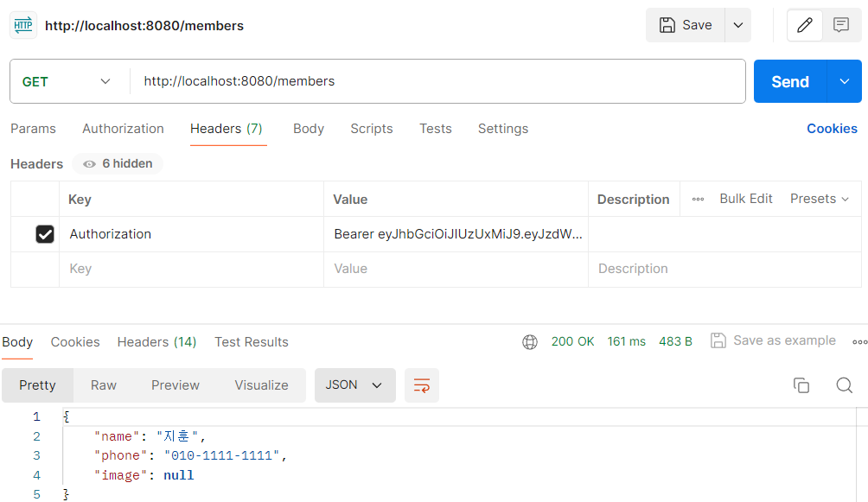Open the headers table more options icon
Viewport: 868px width, 502px height.
pyautogui.click(x=698, y=199)
